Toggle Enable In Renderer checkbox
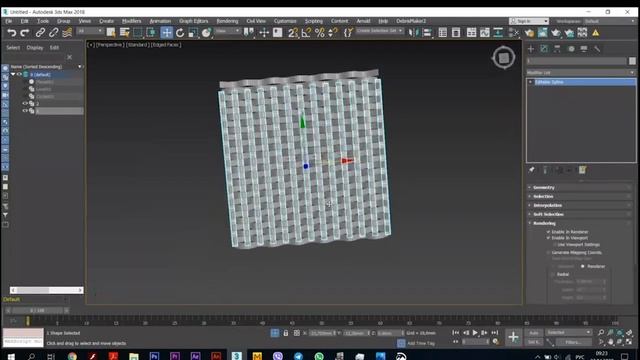 (548, 232)
